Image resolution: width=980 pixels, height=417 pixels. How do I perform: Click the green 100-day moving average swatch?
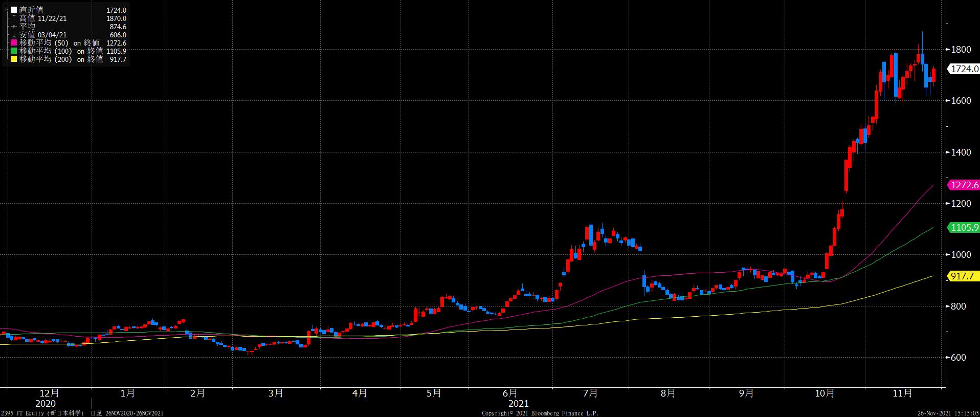(x=14, y=51)
